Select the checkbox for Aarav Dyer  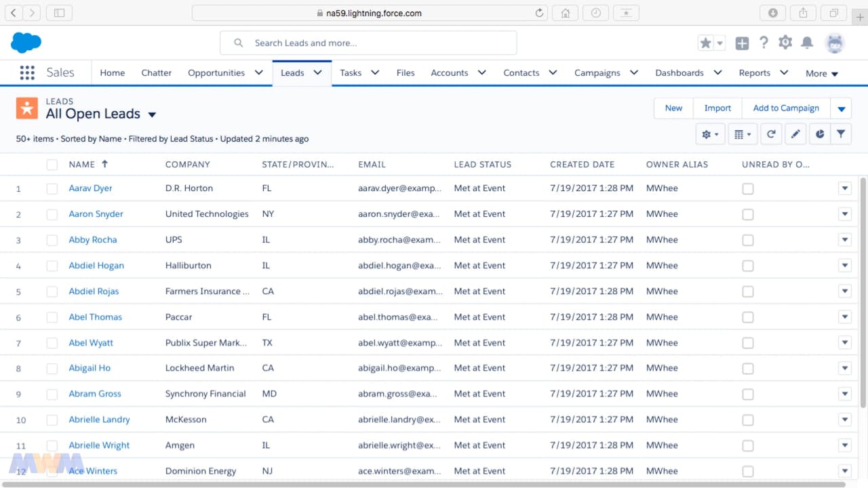[x=52, y=189]
